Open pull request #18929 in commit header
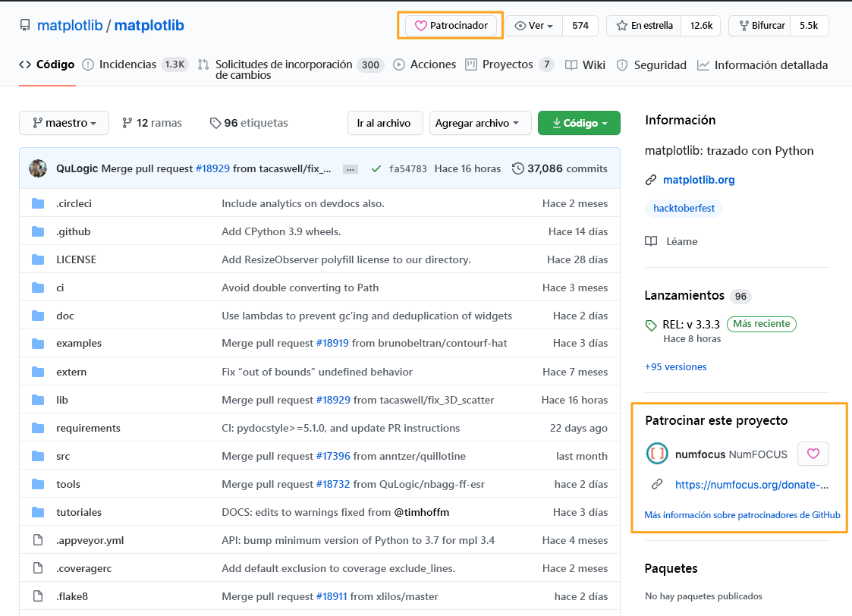The width and height of the screenshot is (852, 616). click(212, 168)
